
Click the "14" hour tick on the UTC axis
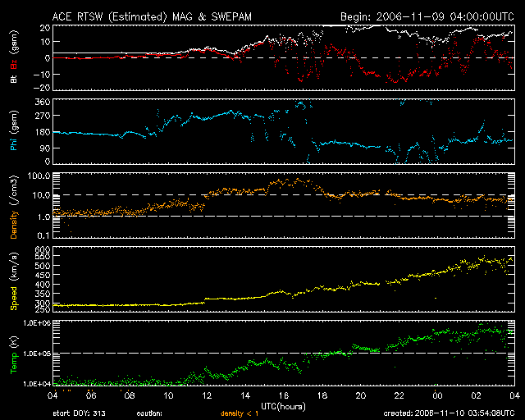[x=245, y=396]
